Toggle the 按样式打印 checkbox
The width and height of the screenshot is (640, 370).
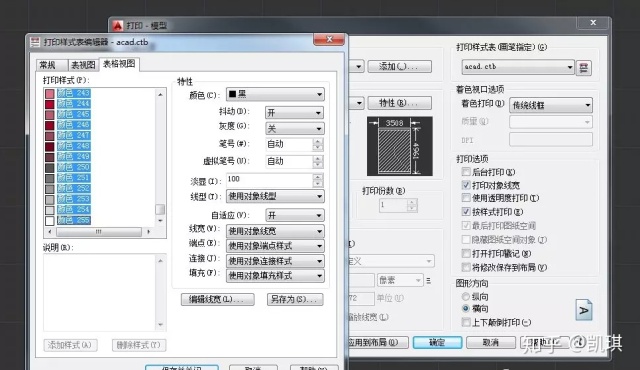pyautogui.click(x=466, y=212)
